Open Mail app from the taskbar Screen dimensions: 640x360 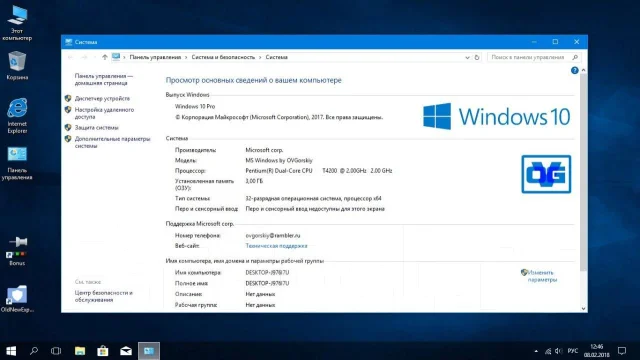coord(126,351)
